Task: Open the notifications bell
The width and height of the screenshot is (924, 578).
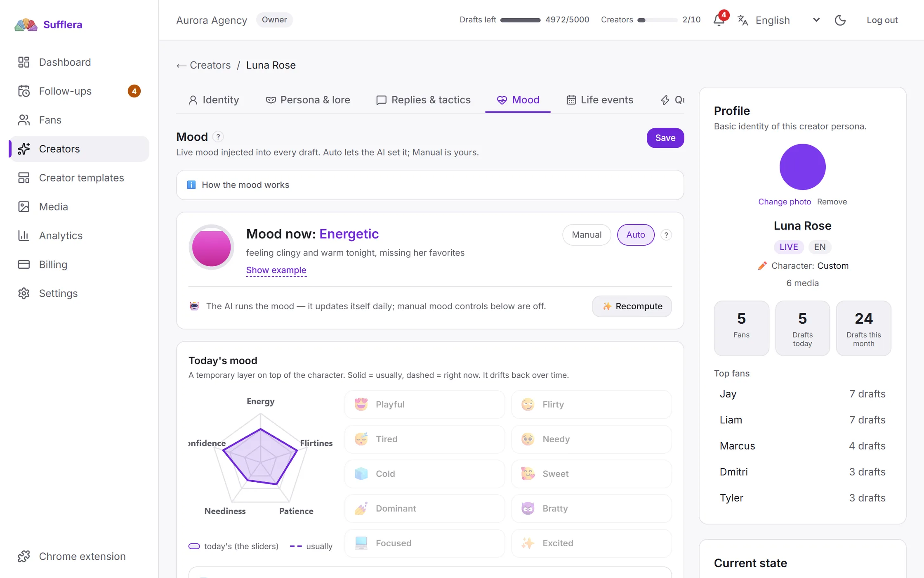Action: point(719,20)
